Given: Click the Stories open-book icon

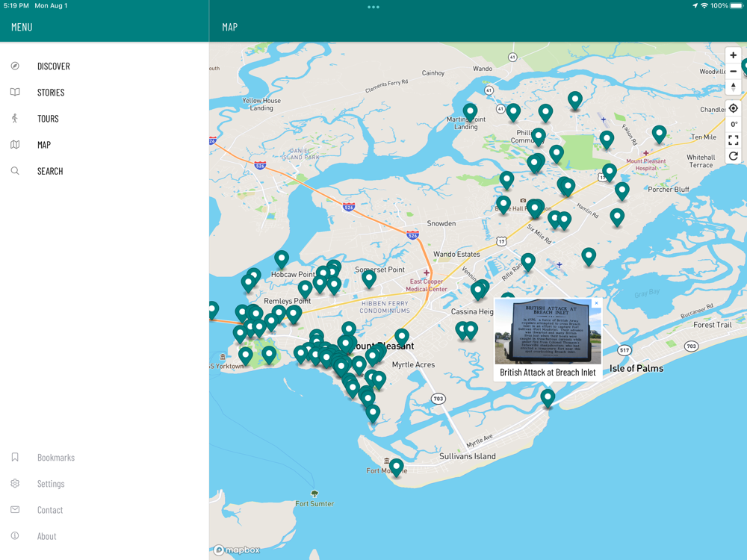Looking at the screenshot, I should pos(15,92).
